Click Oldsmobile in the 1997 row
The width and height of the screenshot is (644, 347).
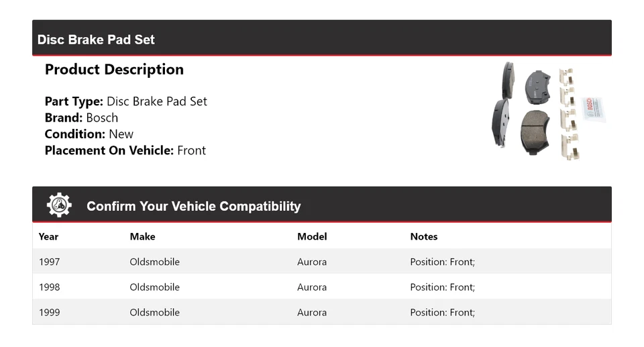[x=154, y=262]
